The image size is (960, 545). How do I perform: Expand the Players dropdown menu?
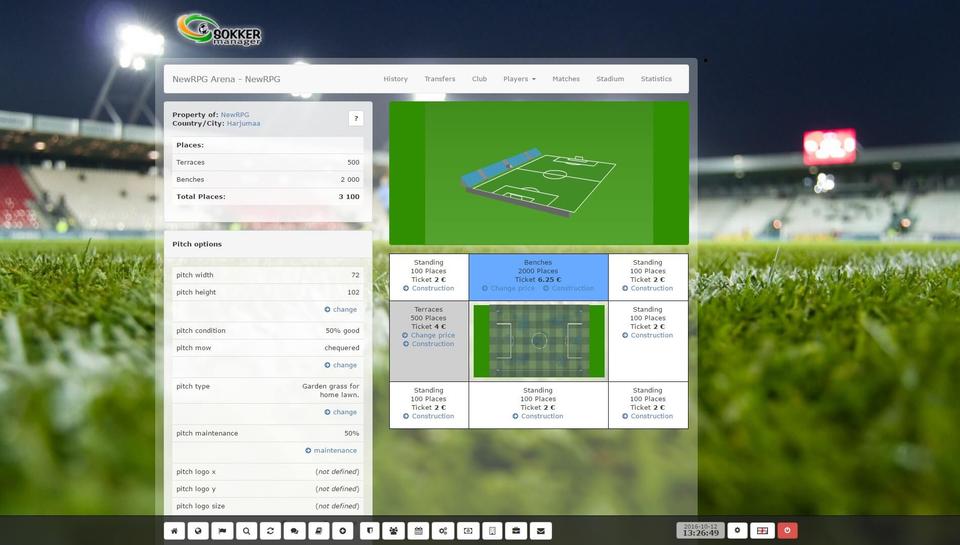point(519,79)
